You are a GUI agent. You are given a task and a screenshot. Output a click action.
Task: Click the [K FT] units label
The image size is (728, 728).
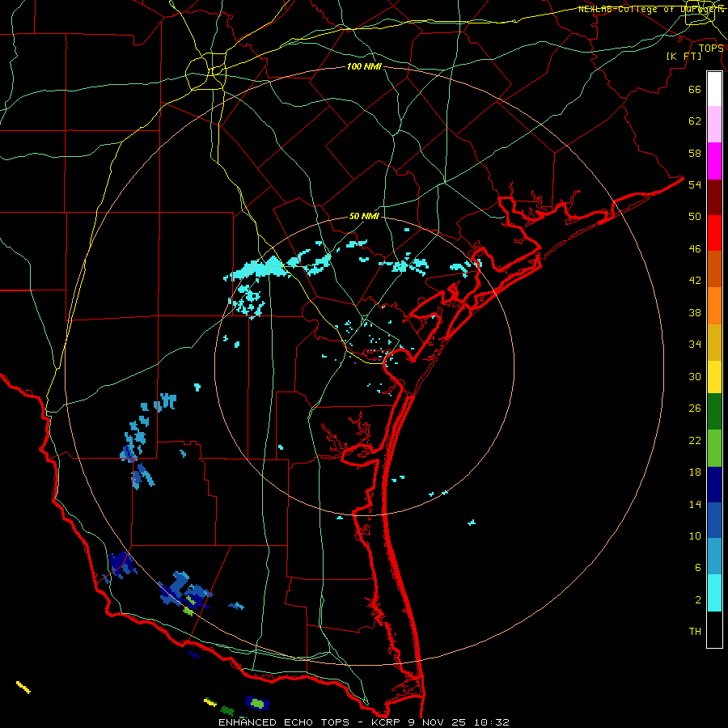point(684,56)
